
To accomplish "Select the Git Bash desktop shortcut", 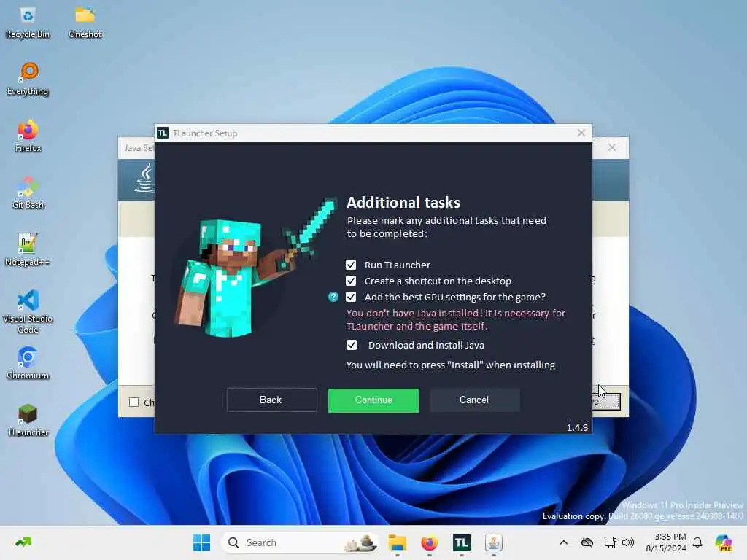I will pos(28,192).
